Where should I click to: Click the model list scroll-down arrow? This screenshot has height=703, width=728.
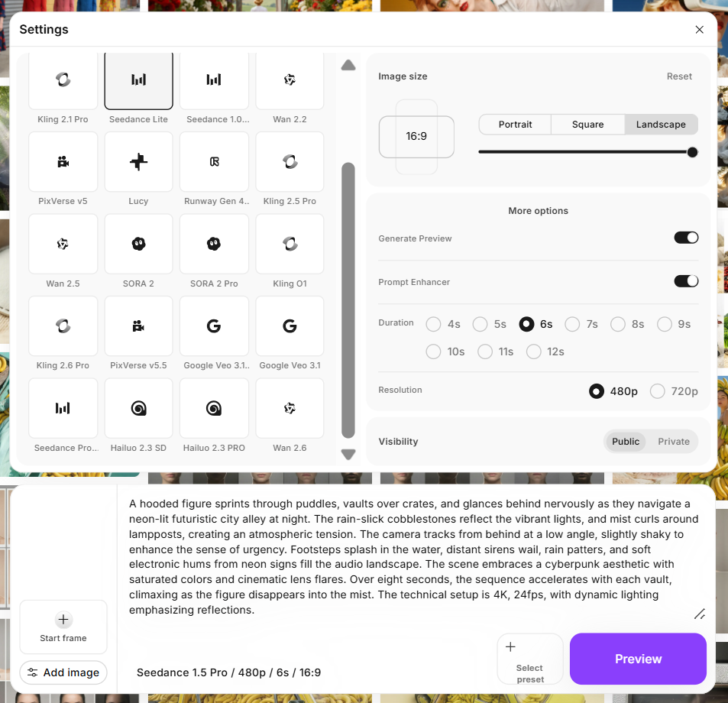coord(348,454)
